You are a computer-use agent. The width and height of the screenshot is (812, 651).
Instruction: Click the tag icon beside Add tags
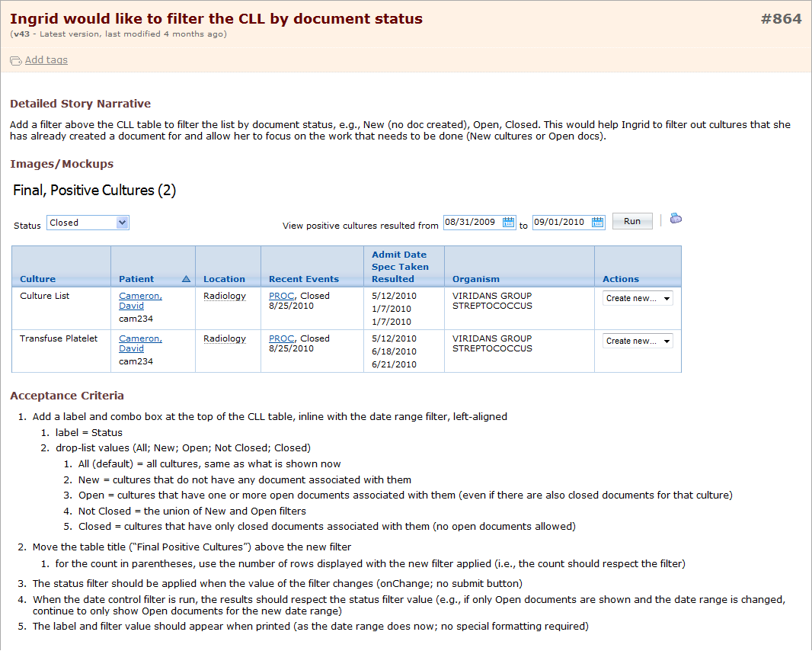[x=15, y=61]
